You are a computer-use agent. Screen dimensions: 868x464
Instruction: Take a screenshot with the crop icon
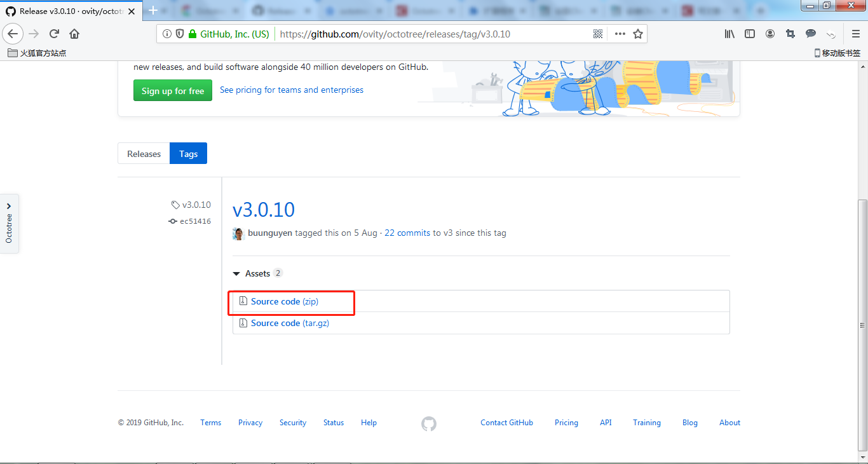[790, 34]
